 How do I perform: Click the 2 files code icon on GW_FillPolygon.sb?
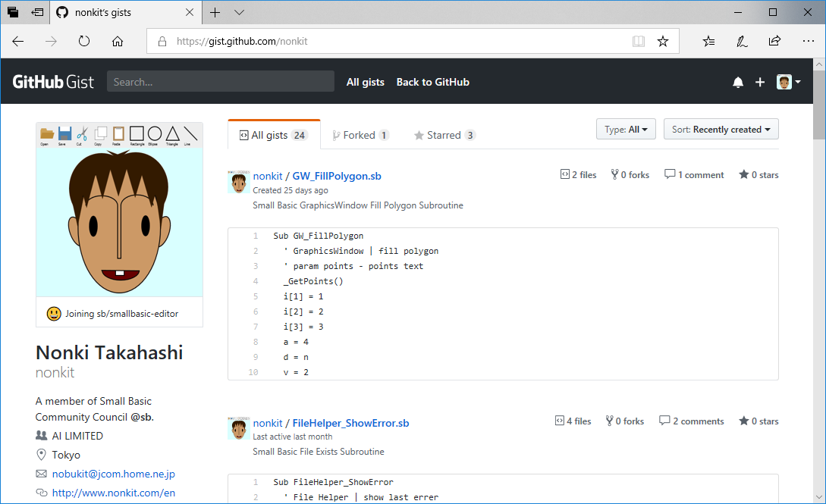(x=565, y=174)
